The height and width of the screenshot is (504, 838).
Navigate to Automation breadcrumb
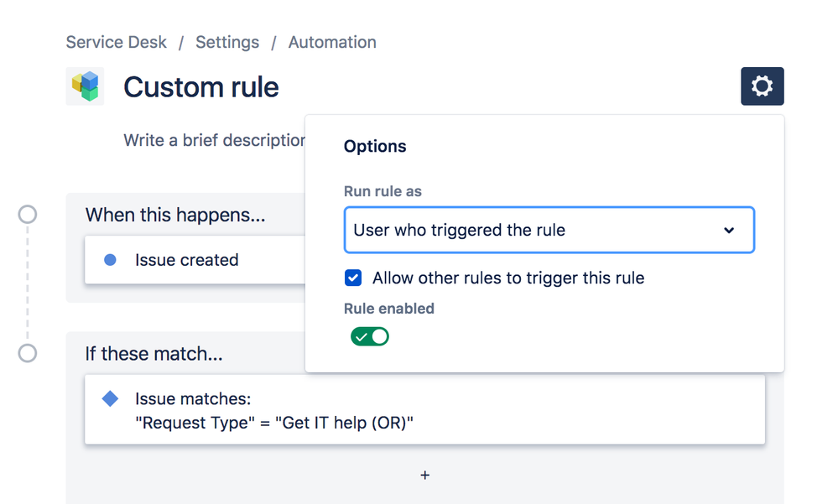[x=332, y=42]
